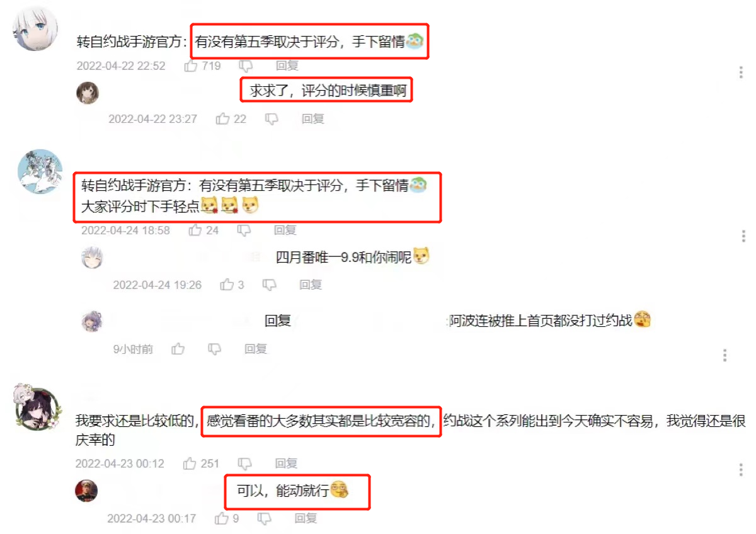756x534 pixels.
Task: Open more options for the 251-likes comment
Action: [x=741, y=470]
